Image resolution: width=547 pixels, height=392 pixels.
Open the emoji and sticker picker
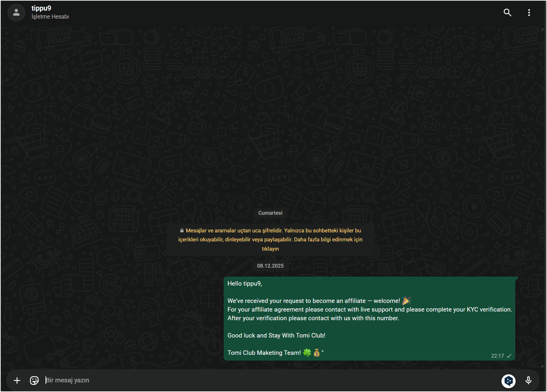tap(34, 380)
